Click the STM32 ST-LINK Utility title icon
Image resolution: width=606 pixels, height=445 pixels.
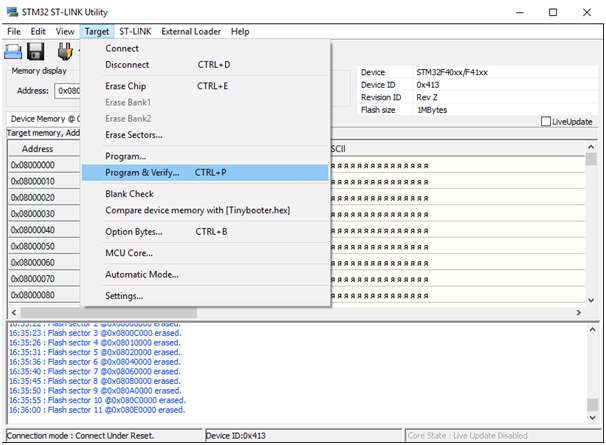tap(12, 12)
